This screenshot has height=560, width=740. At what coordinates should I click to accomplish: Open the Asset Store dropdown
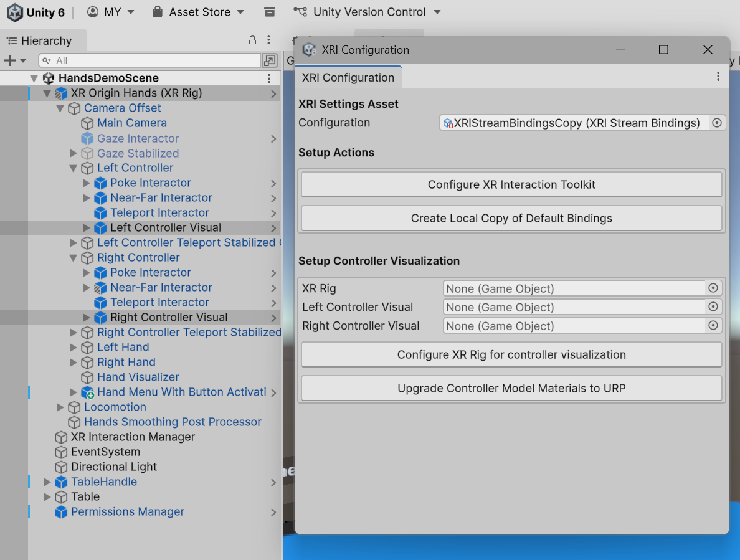(198, 12)
